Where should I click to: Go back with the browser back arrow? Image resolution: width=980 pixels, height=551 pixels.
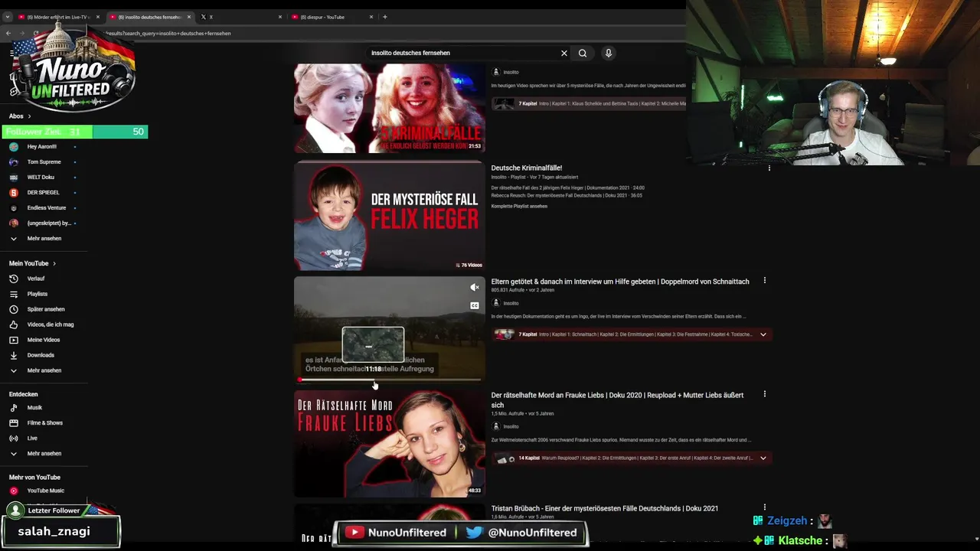click(x=8, y=33)
